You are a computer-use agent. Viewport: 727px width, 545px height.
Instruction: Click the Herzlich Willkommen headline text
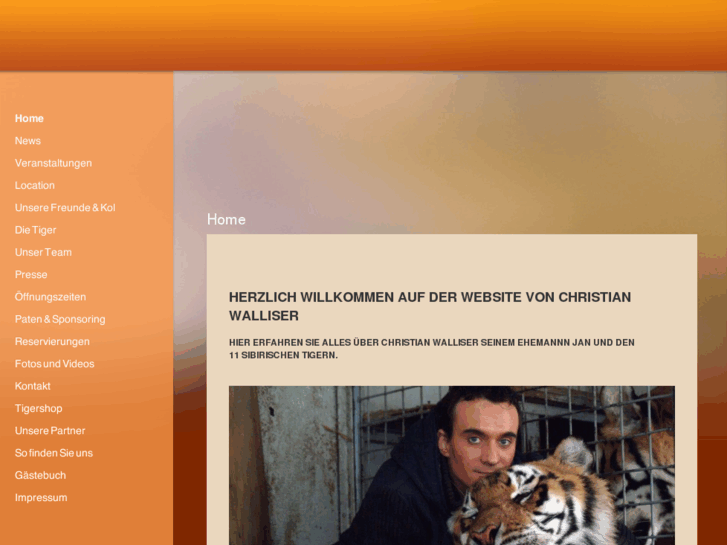click(430, 306)
